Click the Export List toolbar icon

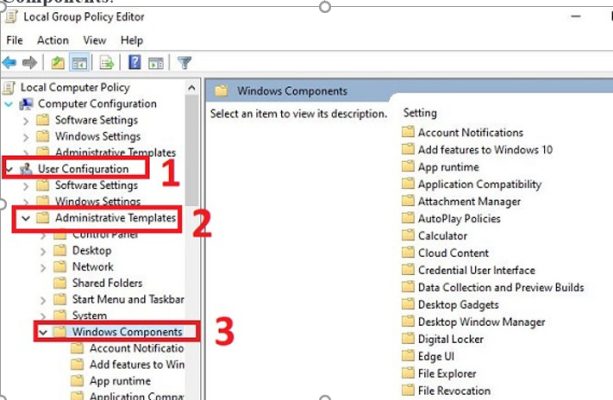[106, 63]
